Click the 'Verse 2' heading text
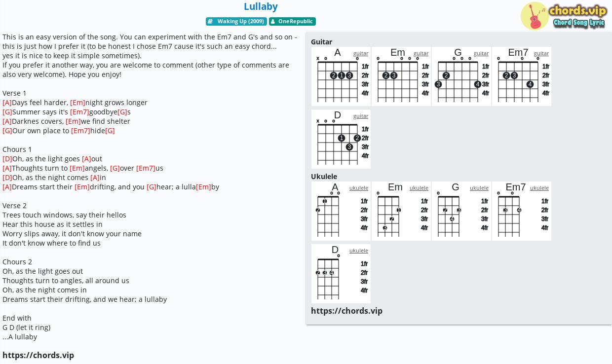This screenshot has width=612, height=364. click(x=14, y=206)
